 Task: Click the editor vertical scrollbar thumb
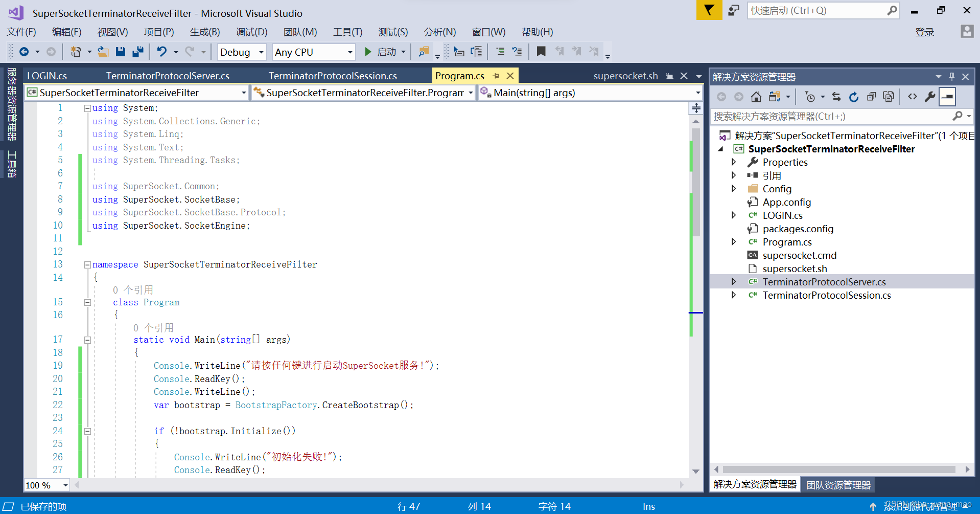coord(695,182)
